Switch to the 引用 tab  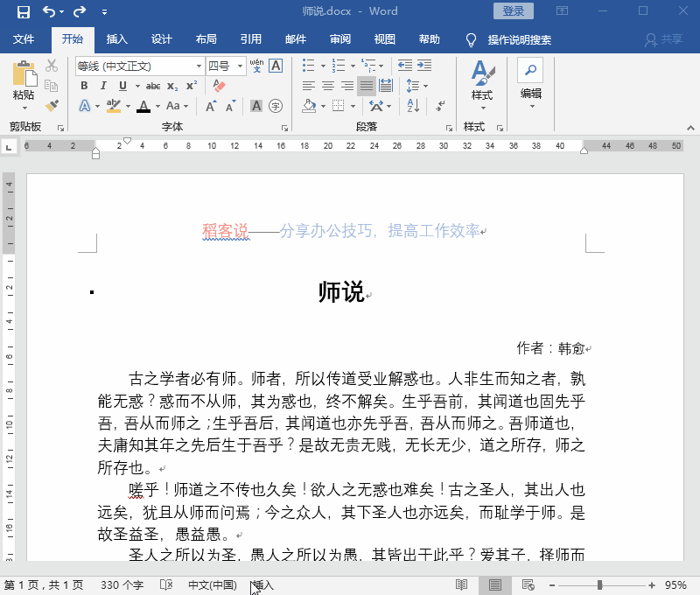point(251,39)
